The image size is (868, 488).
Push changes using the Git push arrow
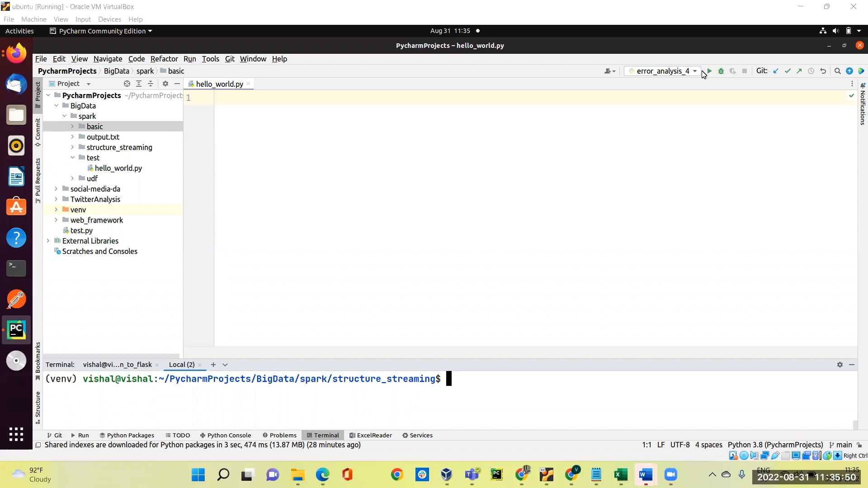pyautogui.click(x=800, y=71)
